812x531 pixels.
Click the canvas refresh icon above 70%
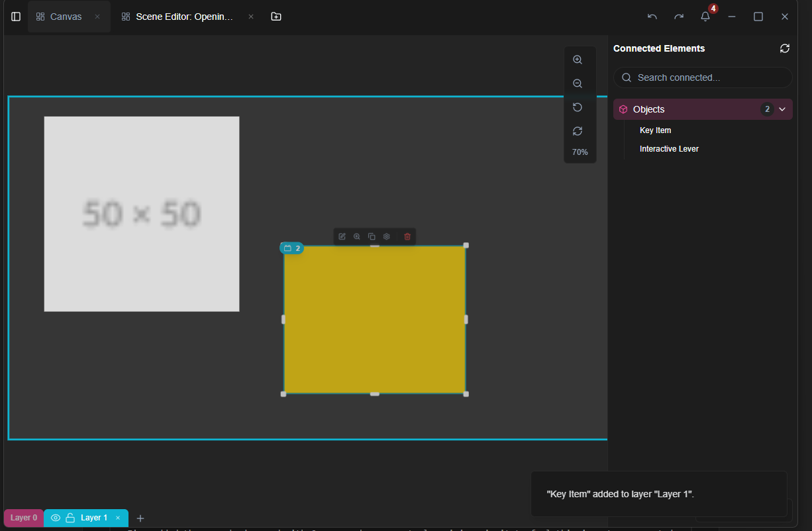[578, 131]
